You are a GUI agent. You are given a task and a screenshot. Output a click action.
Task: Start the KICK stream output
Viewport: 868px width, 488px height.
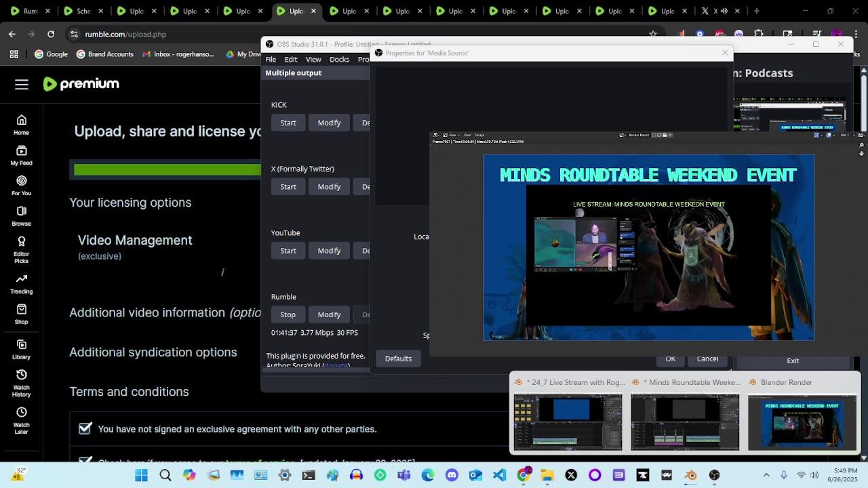tap(288, 123)
